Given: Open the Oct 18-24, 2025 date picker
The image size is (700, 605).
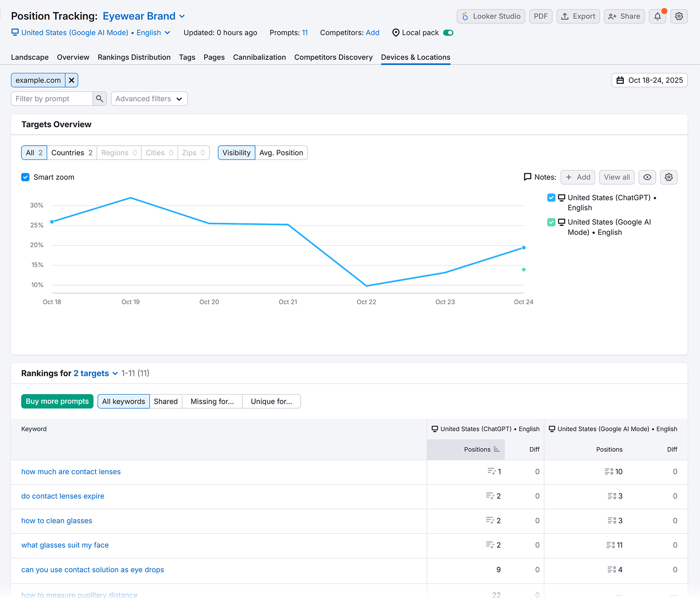Looking at the screenshot, I should tap(649, 80).
